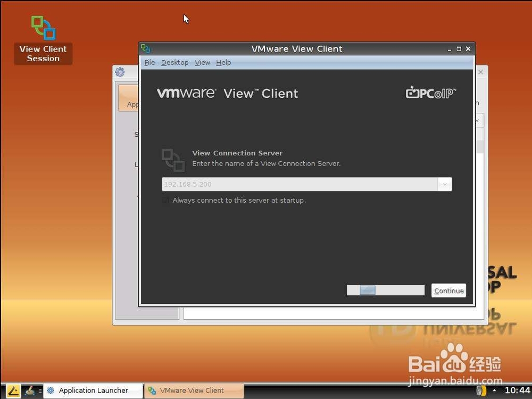
Task: Click the scrollbar in the Application Launcher window
Action: click(480, 147)
